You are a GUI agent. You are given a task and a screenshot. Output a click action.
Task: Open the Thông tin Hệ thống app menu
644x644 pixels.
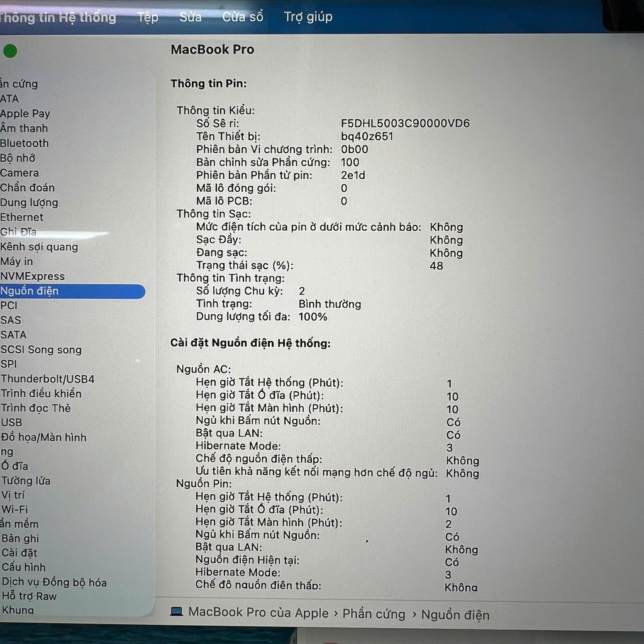click(57, 17)
